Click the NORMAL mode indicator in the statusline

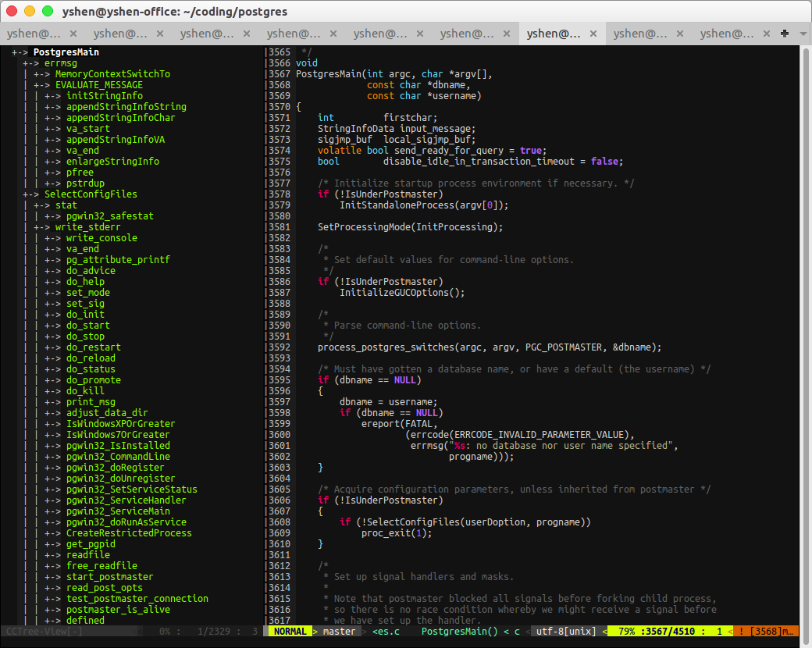coord(289,631)
